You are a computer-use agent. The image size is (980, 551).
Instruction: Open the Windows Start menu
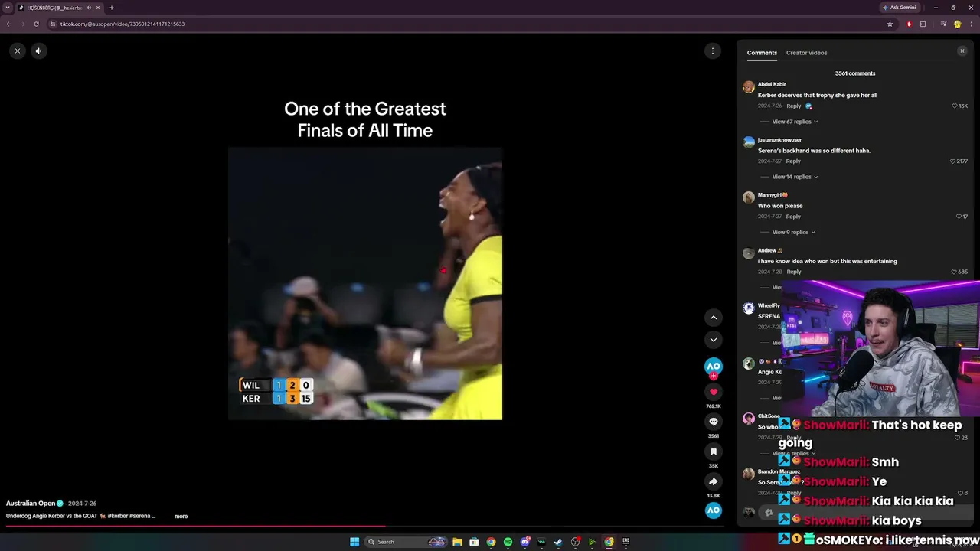[354, 542]
